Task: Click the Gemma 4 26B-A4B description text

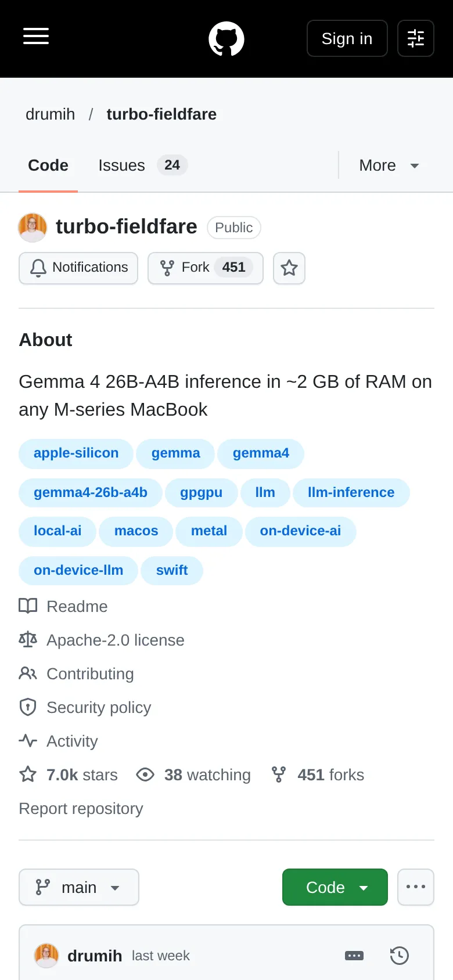Action: pyautogui.click(x=225, y=396)
